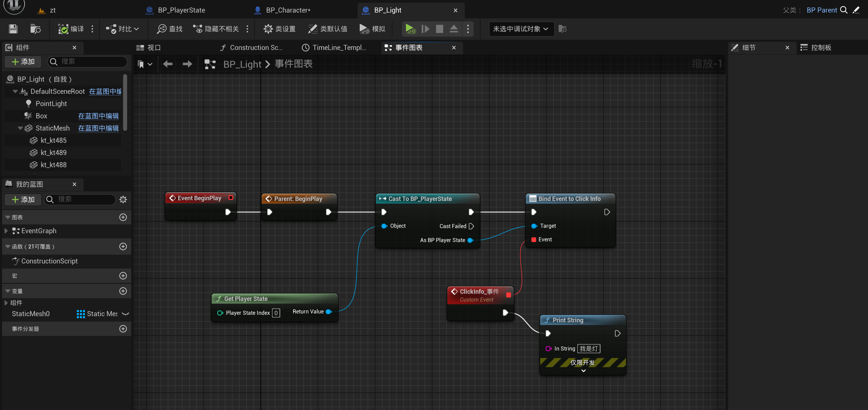Screen dimensions: 868x410
Task: Click the ClickInfo event red delegate pin
Action: (x=508, y=295)
